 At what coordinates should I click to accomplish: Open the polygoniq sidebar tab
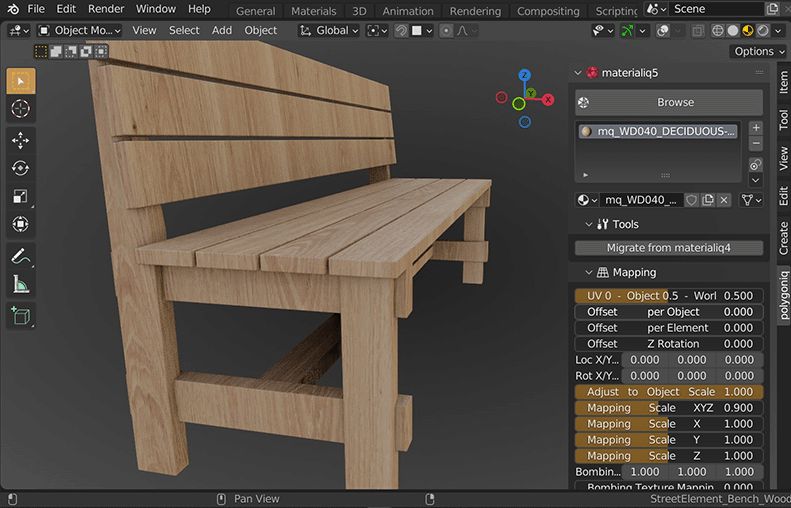point(783,296)
